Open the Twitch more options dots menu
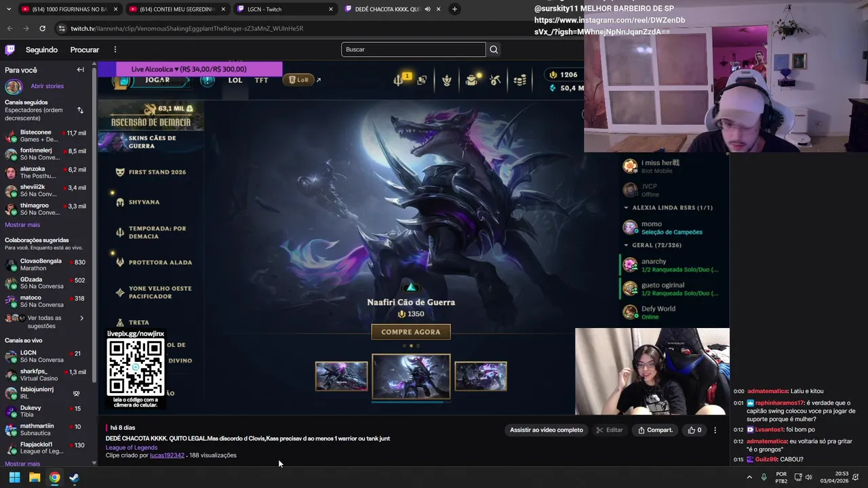Image resolution: width=868 pixels, height=488 pixels. click(x=115, y=49)
